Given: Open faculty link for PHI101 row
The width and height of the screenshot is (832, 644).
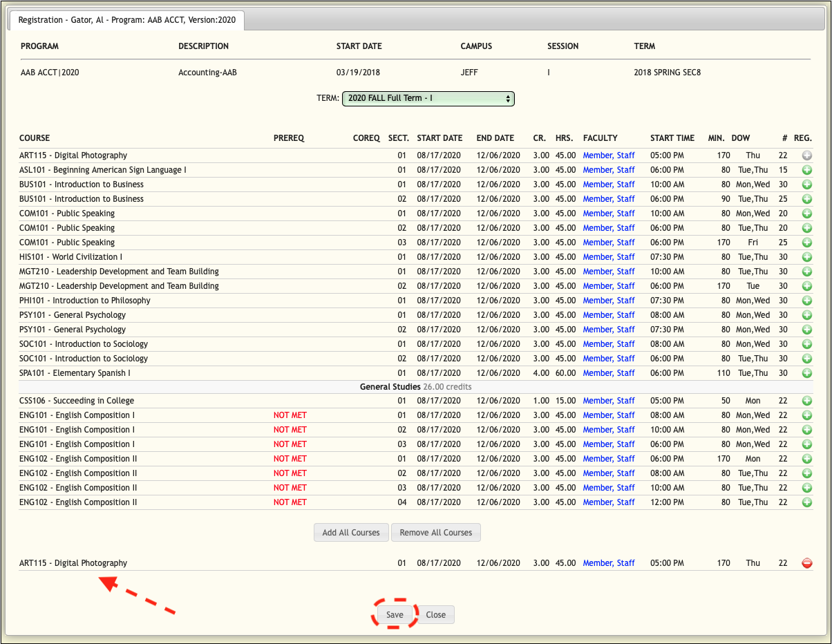Looking at the screenshot, I should pyautogui.click(x=609, y=301).
